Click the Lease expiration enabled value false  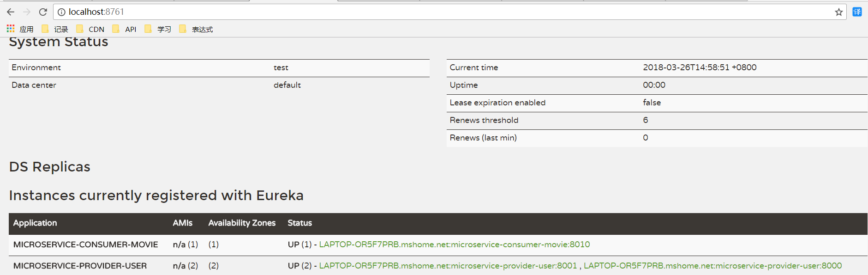click(x=652, y=103)
